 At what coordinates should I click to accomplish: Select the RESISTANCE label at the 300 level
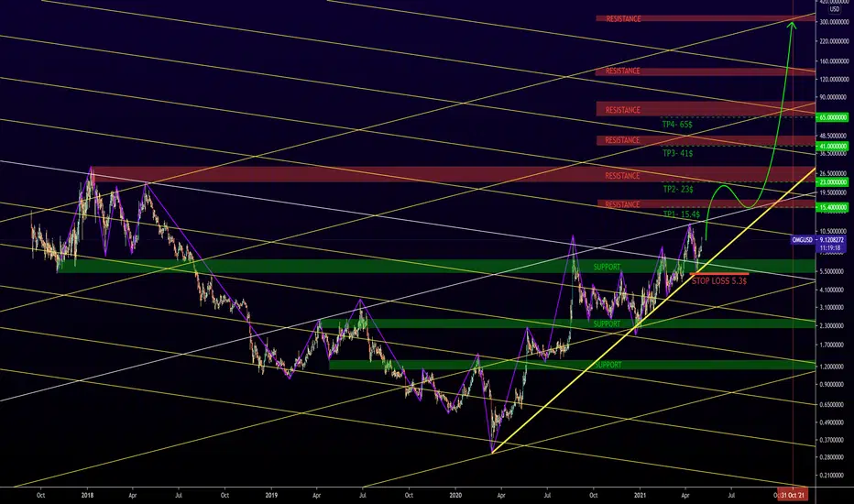point(623,19)
